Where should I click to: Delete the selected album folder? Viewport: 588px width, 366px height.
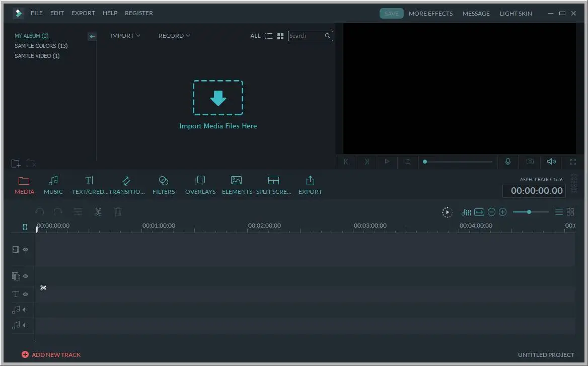31,164
